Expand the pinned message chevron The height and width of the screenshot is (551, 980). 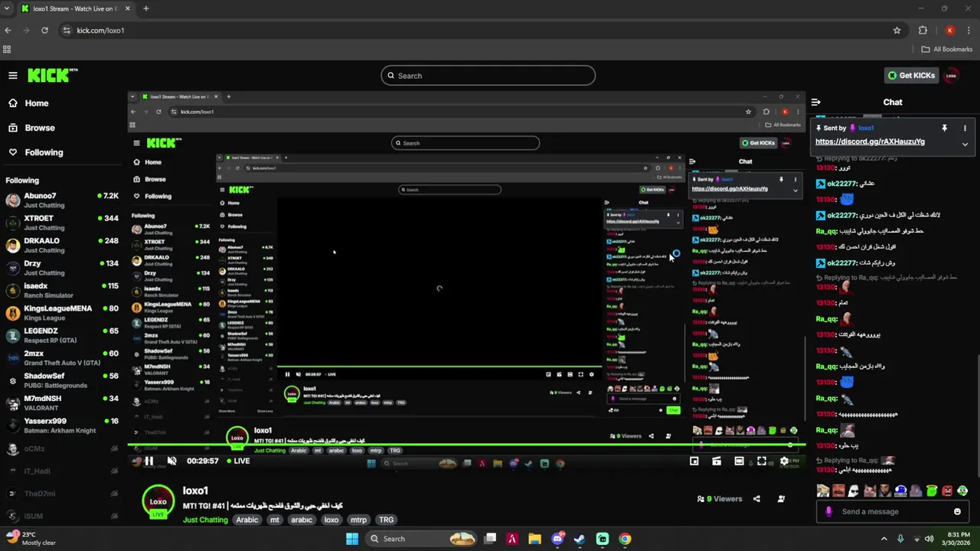pyautogui.click(x=965, y=144)
